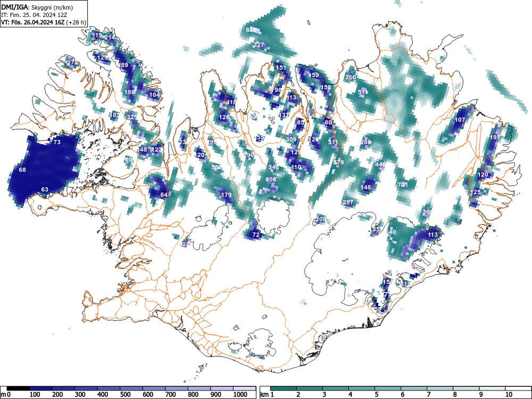Screen dimensions: 532x399
Task: Click the visibility value 836 north of the coast
Action: [x=251, y=30]
